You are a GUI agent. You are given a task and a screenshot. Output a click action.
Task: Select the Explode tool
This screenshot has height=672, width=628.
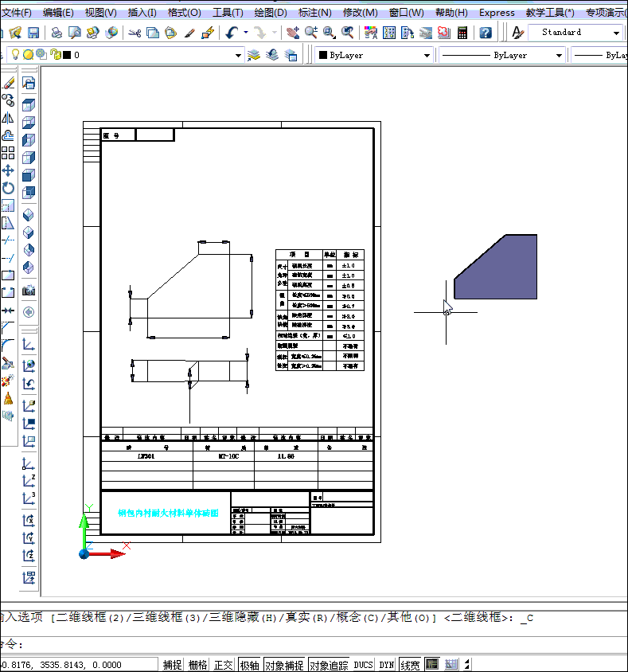(8, 381)
